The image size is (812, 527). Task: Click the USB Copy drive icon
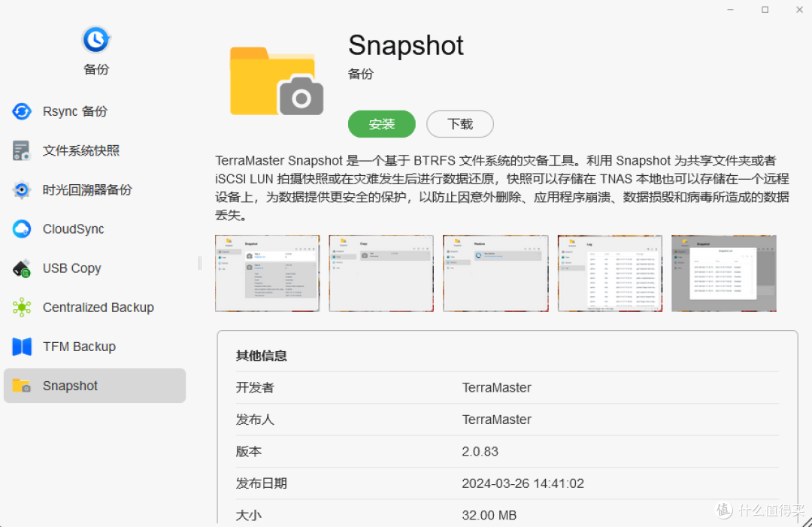(x=22, y=268)
